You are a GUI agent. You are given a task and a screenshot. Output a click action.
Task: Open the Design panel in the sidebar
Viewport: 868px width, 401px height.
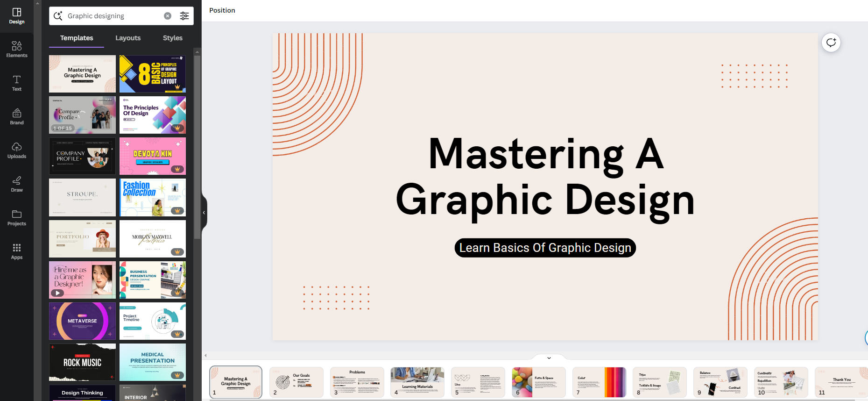[17, 16]
